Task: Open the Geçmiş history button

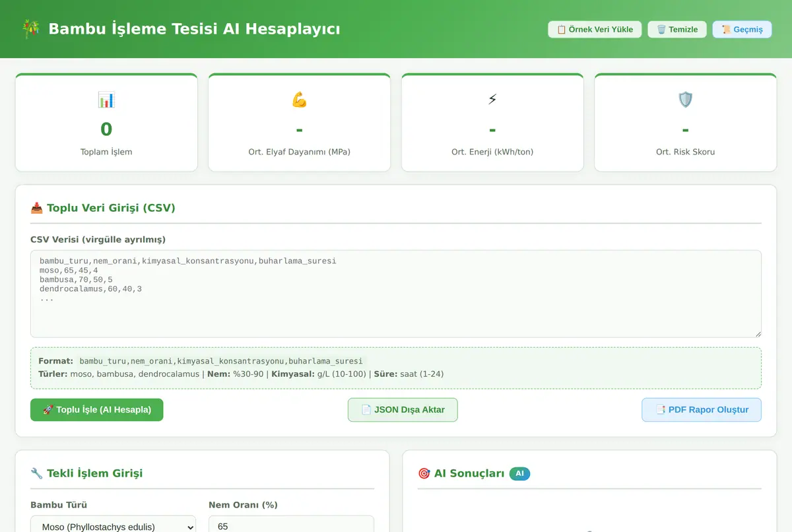Action: (742, 29)
